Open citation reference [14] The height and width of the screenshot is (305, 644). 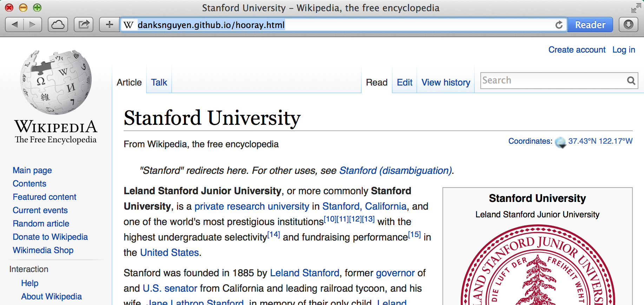click(x=274, y=235)
